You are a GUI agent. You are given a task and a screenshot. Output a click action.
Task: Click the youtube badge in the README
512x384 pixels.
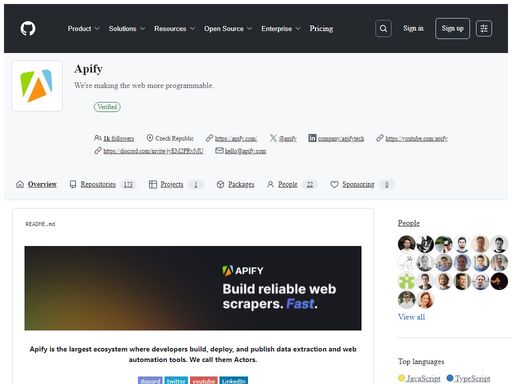[x=204, y=380]
